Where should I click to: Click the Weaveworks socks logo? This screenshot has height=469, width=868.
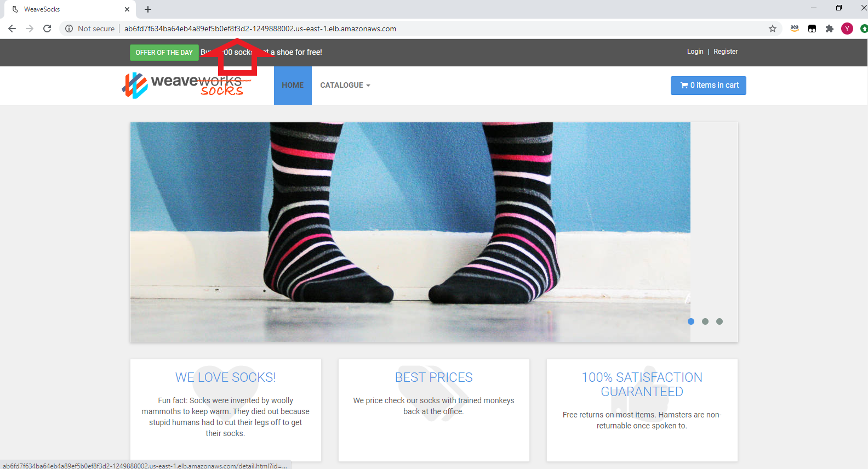tap(186, 86)
